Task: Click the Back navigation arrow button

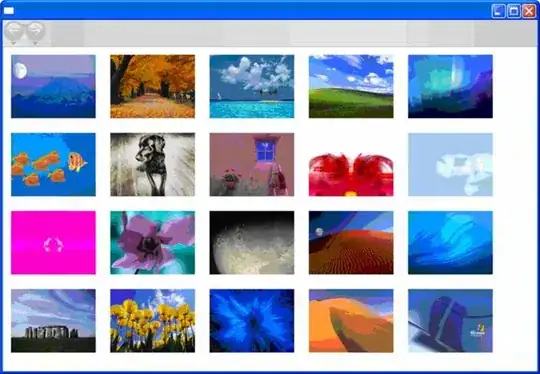Action: [x=14, y=31]
